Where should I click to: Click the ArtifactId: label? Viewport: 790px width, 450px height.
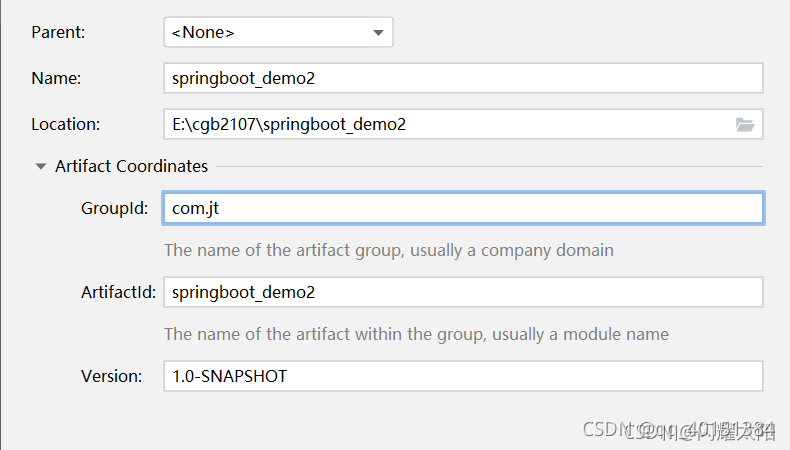coord(118,292)
